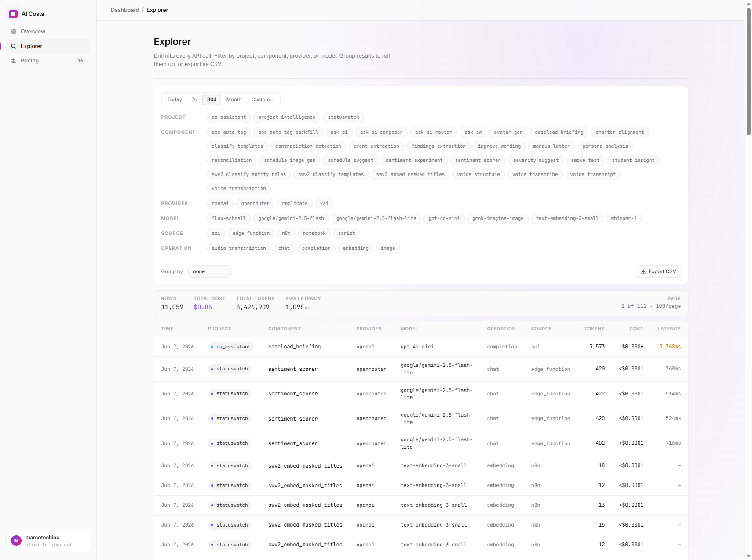The image size is (752, 560).
Task: Toggle the ea_assistant project filter chip
Action: point(229,117)
